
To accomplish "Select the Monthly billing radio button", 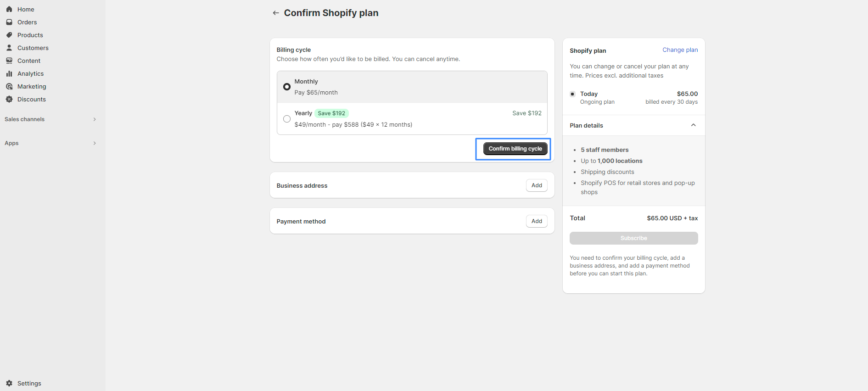I will 287,87.
